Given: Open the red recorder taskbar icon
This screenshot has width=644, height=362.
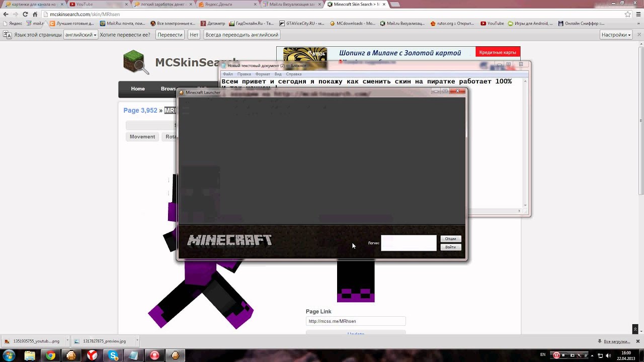Looking at the screenshot, I should coord(154,355).
